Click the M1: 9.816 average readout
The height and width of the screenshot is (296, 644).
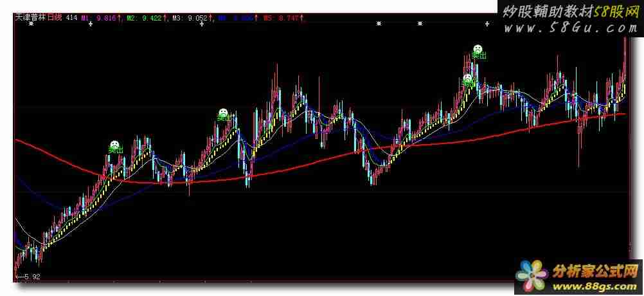coord(101,17)
